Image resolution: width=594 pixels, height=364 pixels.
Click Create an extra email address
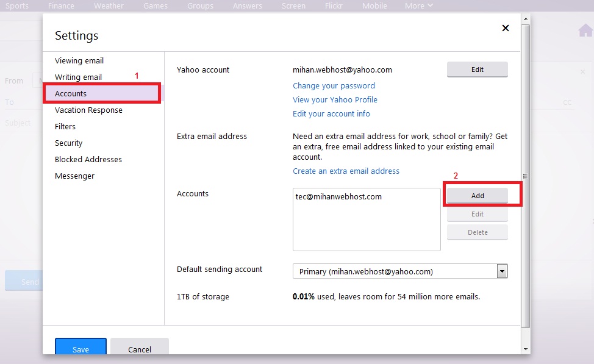coord(346,171)
